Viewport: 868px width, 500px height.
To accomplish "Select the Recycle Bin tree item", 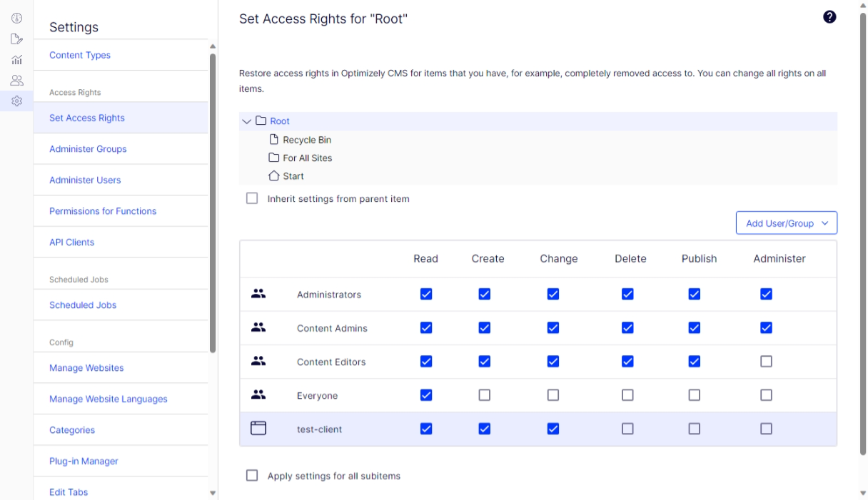I will pyautogui.click(x=307, y=140).
